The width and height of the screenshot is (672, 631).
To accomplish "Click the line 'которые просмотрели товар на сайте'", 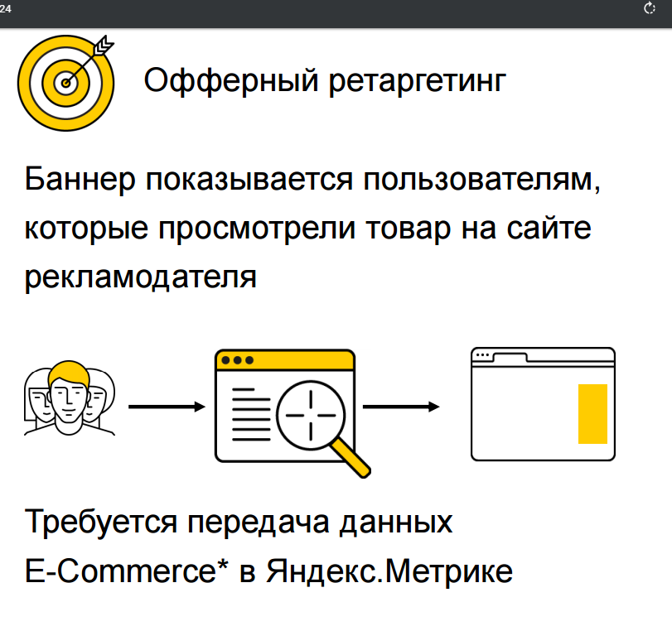I will click(x=307, y=229).
